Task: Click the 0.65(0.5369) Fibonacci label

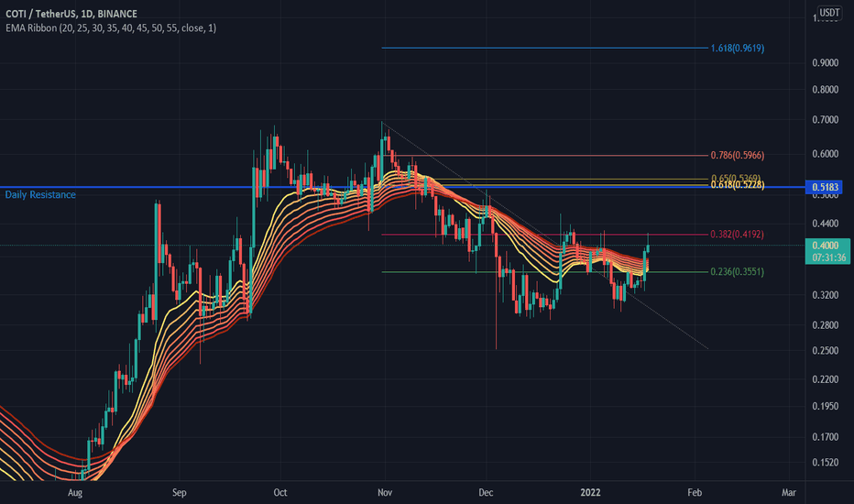Action: click(736, 178)
